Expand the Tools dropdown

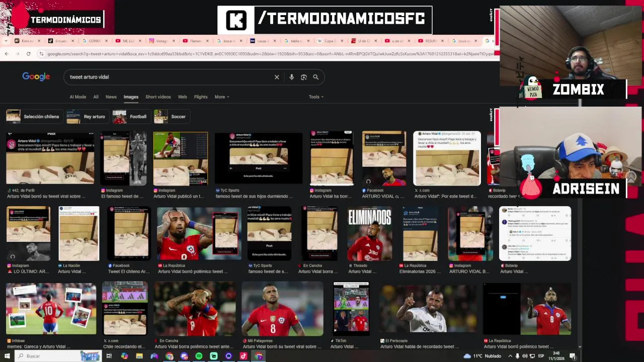[316, 97]
